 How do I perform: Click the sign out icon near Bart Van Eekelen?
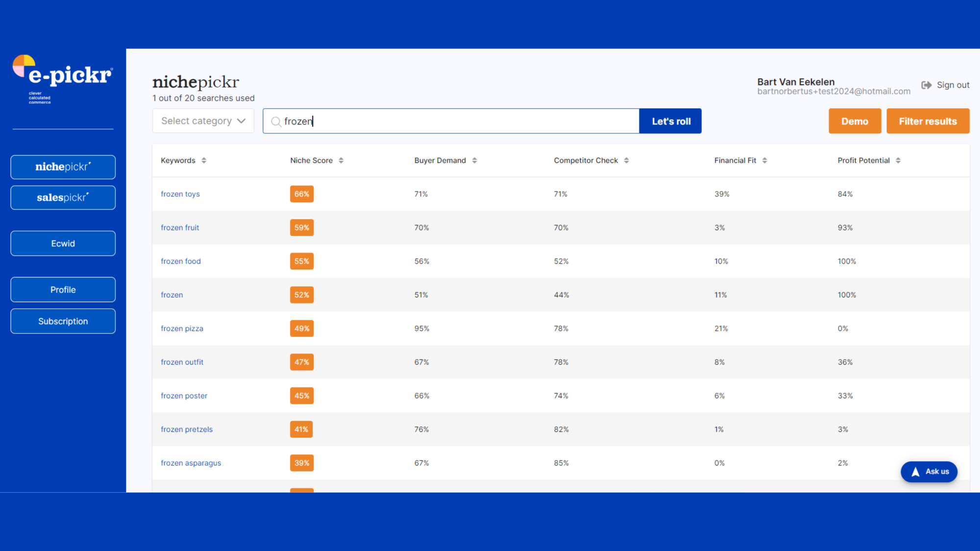(x=926, y=85)
